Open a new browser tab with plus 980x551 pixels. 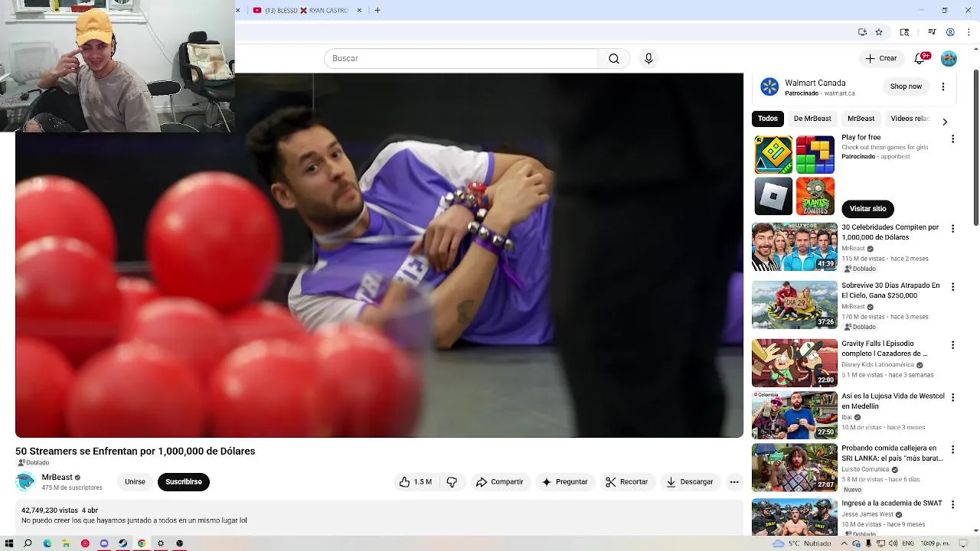click(377, 10)
